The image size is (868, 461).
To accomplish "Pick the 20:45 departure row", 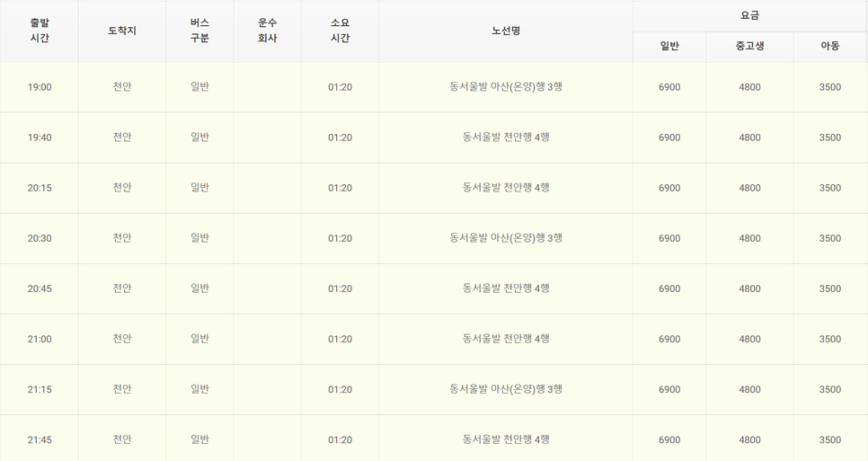I will point(434,288).
